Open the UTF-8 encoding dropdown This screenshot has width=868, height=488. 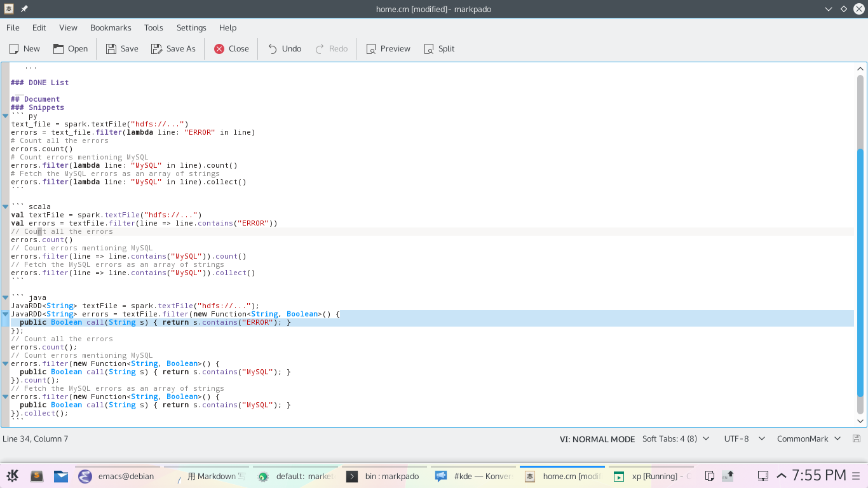point(743,438)
